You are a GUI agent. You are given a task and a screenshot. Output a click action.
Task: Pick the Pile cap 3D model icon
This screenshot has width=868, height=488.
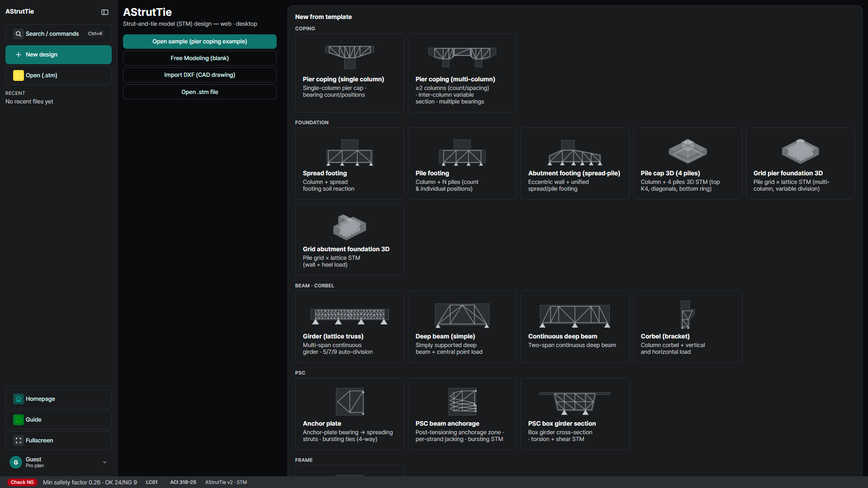[x=688, y=151]
